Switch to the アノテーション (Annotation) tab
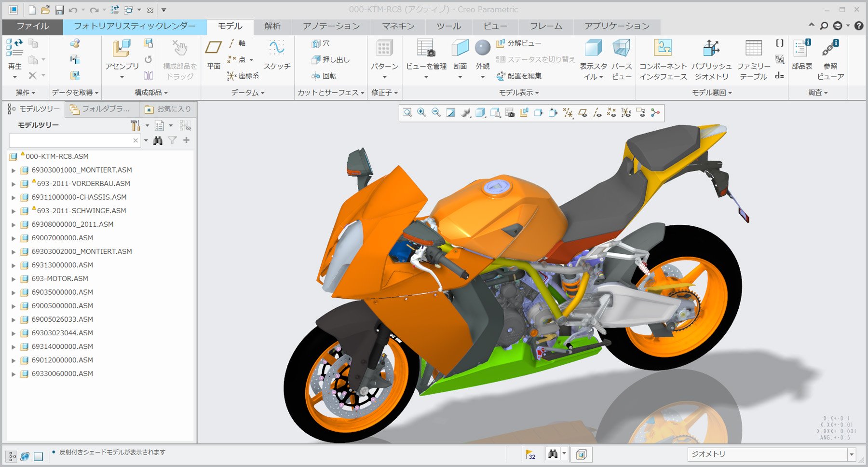Image resolution: width=868 pixels, height=467 pixels. [x=331, y=27]
